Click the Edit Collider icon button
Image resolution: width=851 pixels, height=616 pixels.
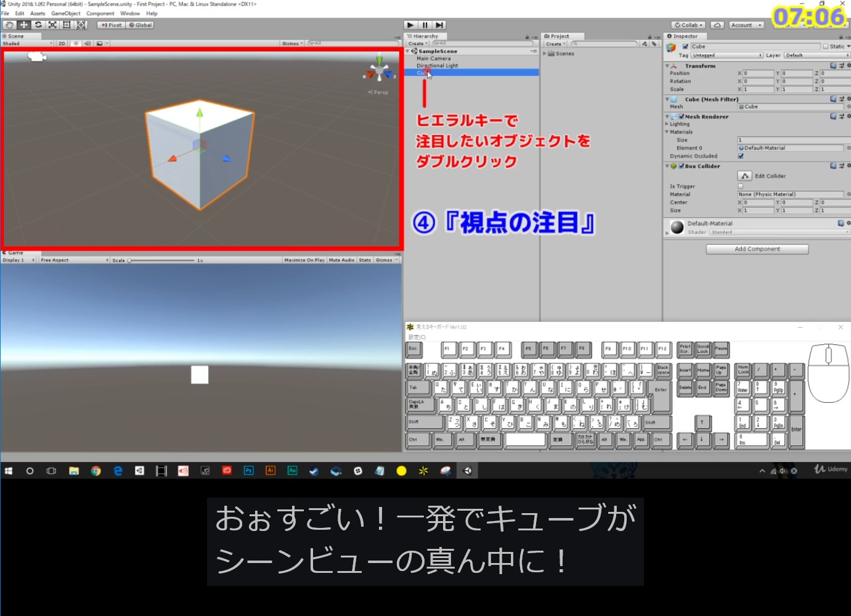[744, 176]
